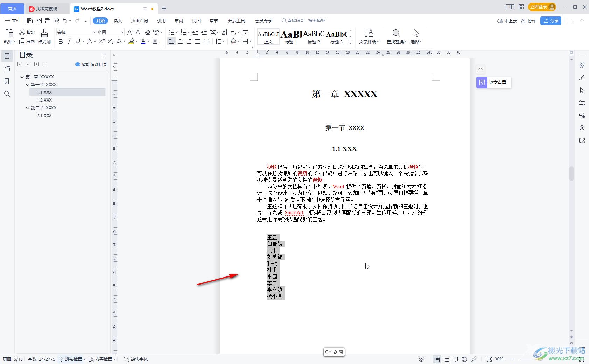589x364 pixels.
Task: Open the Find and Replace magnifier tool
Action: tap(396, 36)
